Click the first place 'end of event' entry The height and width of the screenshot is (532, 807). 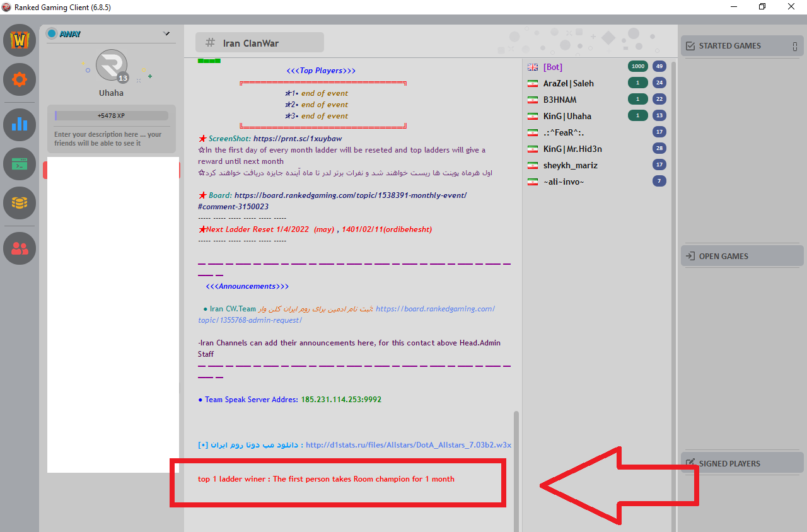click(x=325, y=93)
